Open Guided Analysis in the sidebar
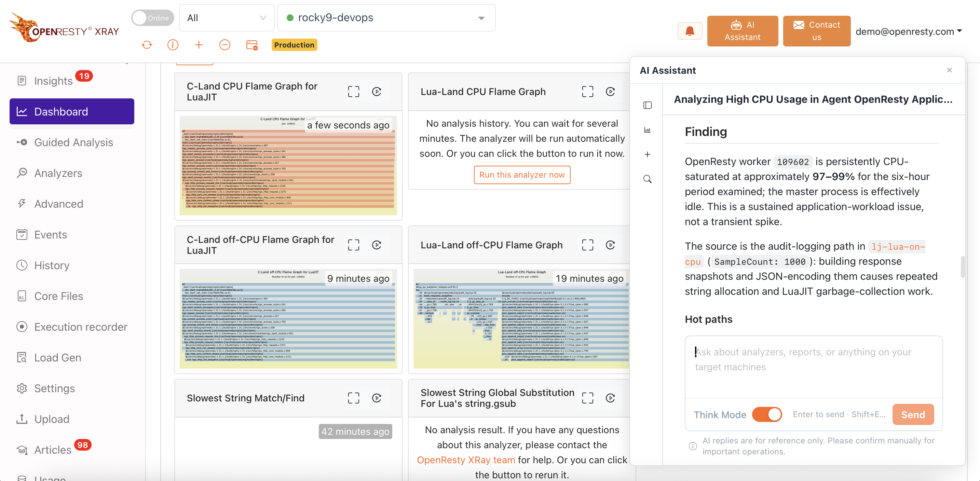Screen dimensions: 980x481 click(72, 142)
